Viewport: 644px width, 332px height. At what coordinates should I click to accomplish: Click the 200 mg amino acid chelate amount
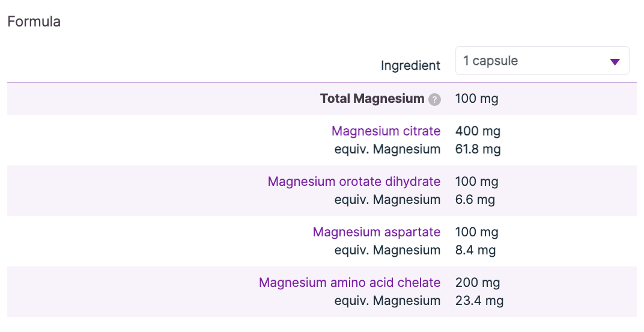pyautogui.click(x=478, y=283)
